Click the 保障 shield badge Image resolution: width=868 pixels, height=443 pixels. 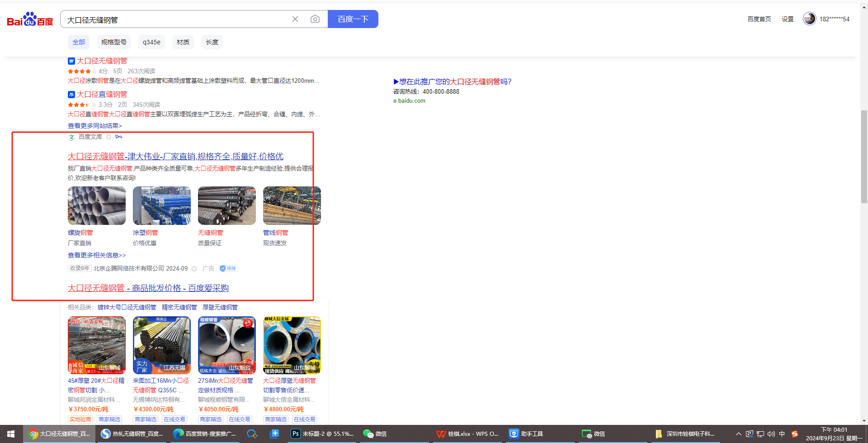click(x=229, y=268)
